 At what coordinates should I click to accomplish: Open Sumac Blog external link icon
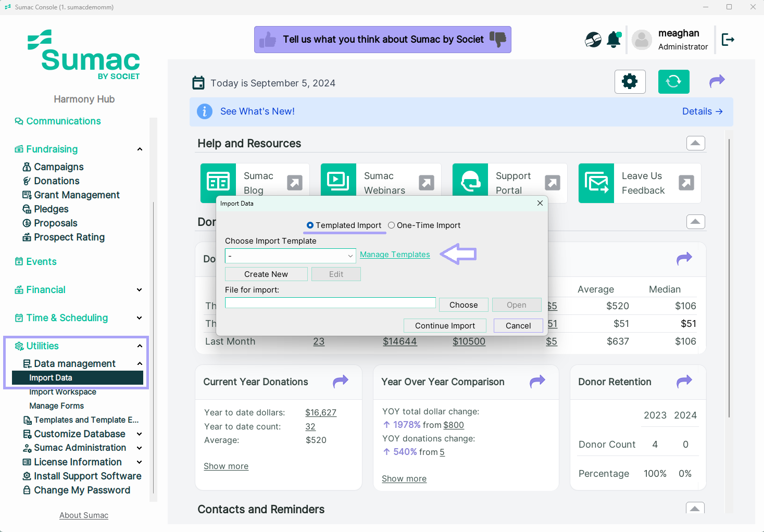pos(295,183)
